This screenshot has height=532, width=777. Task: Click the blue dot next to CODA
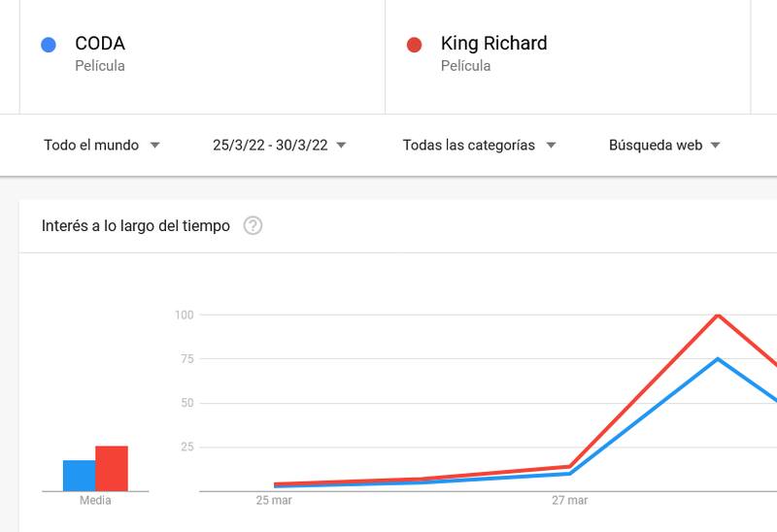click(x=49, y=45)
